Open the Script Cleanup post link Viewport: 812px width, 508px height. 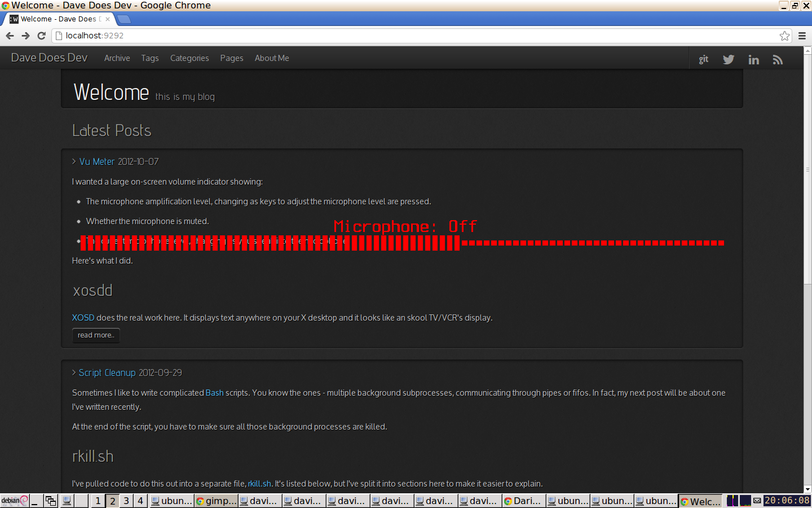click(x=107, y=373)
